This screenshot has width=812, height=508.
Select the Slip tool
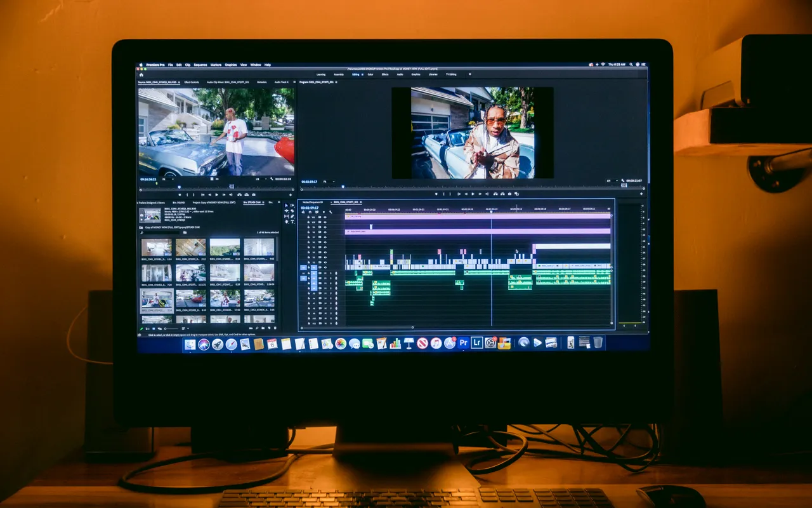pos(286,217)
